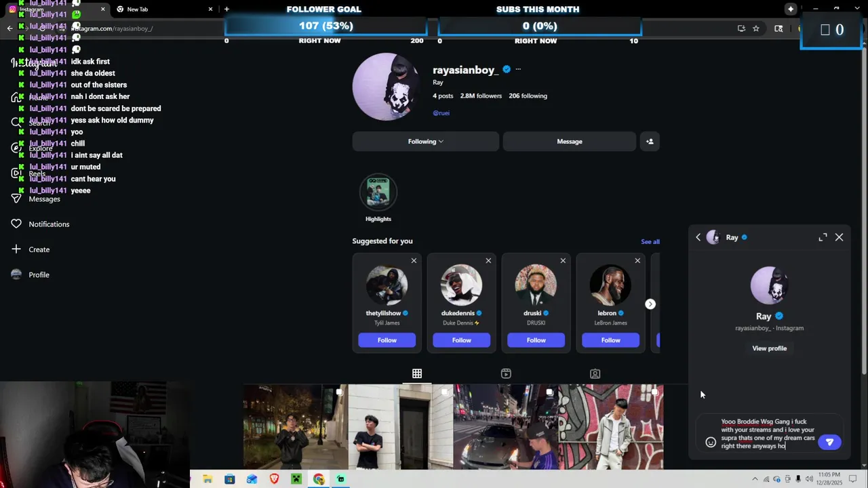Dismiss lebron suggestion card

point(637,260)
